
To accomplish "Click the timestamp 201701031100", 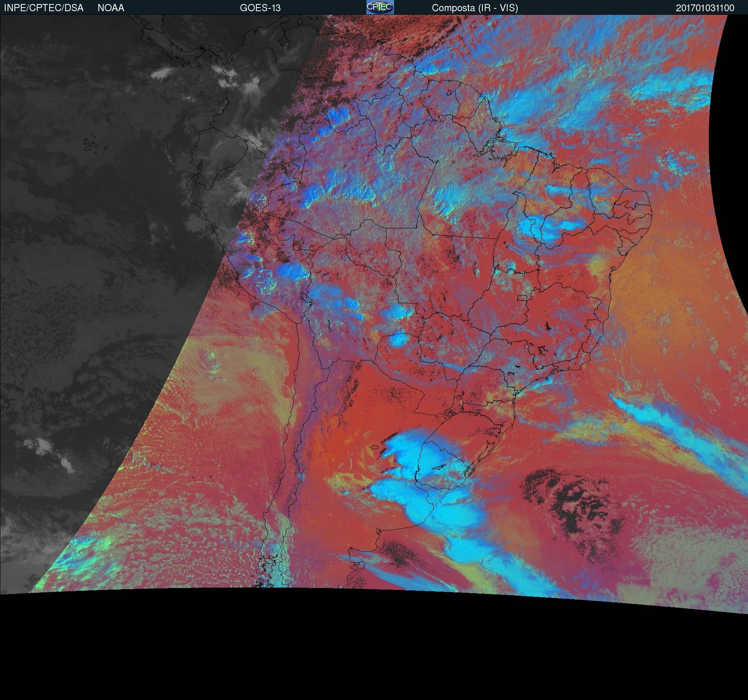I will coord(705,8).
